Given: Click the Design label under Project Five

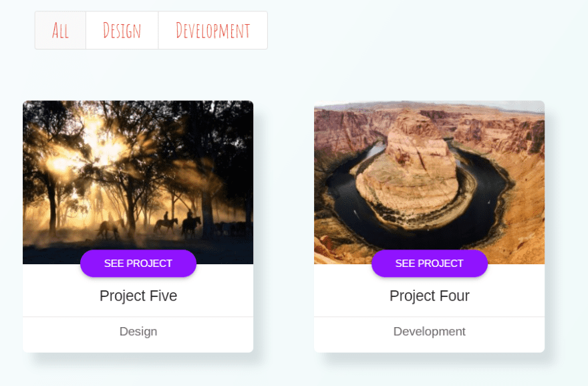Looking at the screenshot, I should (138, 332).
